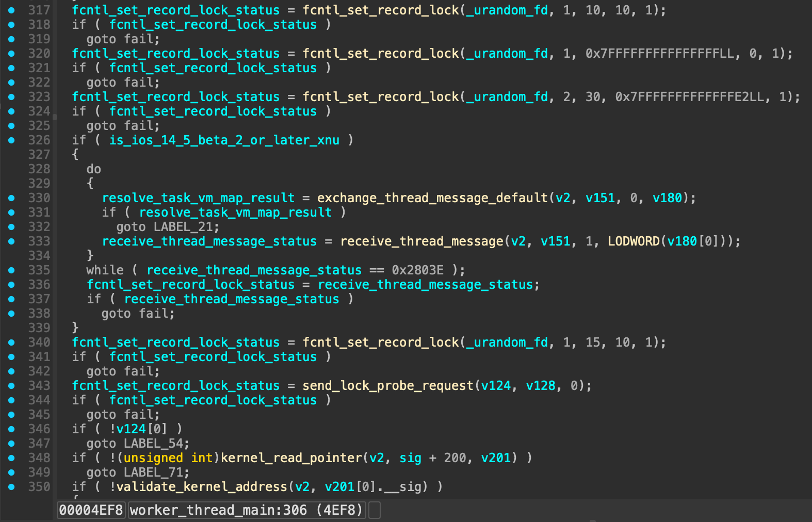Click 0x7FFFFFFFFFFFFFFFLL constant on line 320
This screenshot has height=522, width=812.
click(660, 54)
